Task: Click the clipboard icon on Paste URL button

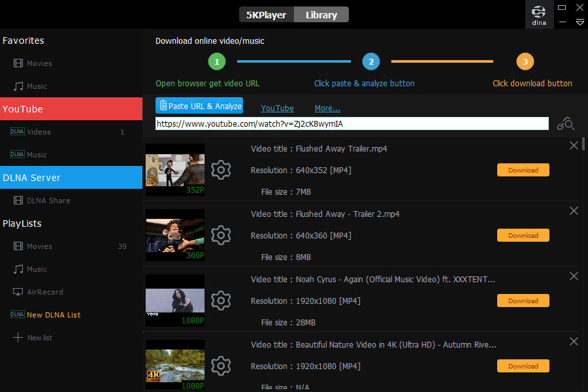Action: pyautogui.click(x=163, y=105)
